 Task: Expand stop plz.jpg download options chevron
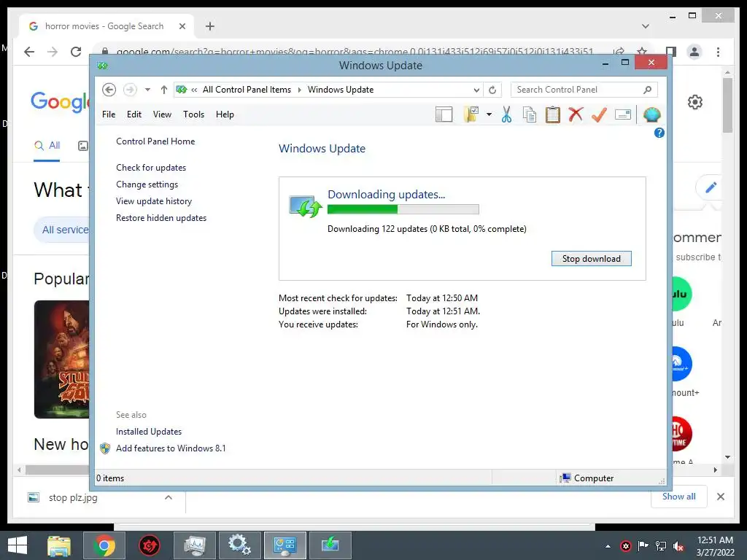click(x=169, y=497)
